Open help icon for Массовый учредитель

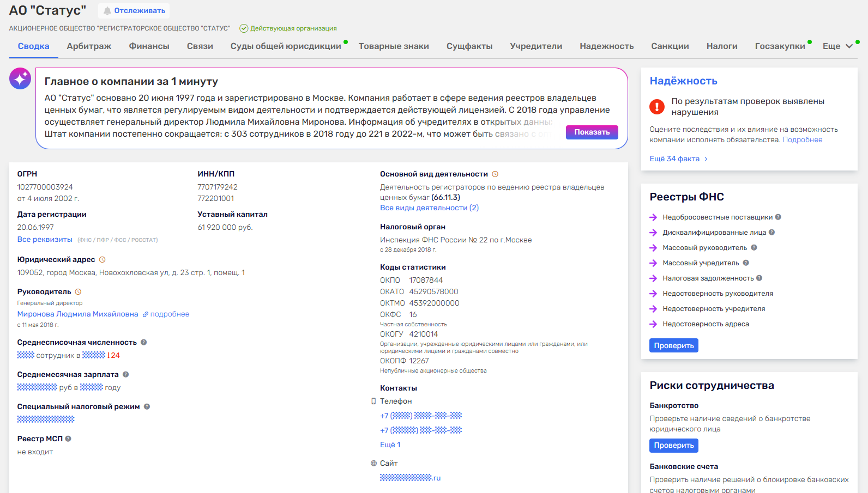pos(746,263)
